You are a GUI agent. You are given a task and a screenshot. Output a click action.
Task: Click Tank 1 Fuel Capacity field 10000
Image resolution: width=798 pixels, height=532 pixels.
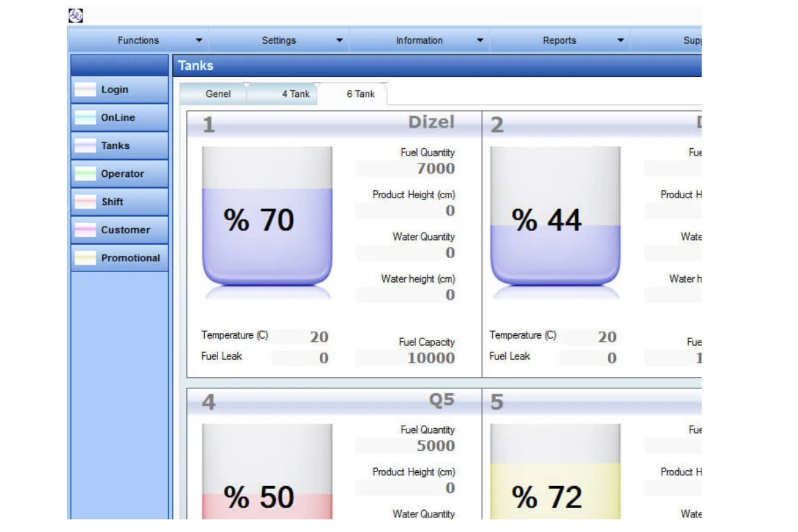tap(406, 358)
